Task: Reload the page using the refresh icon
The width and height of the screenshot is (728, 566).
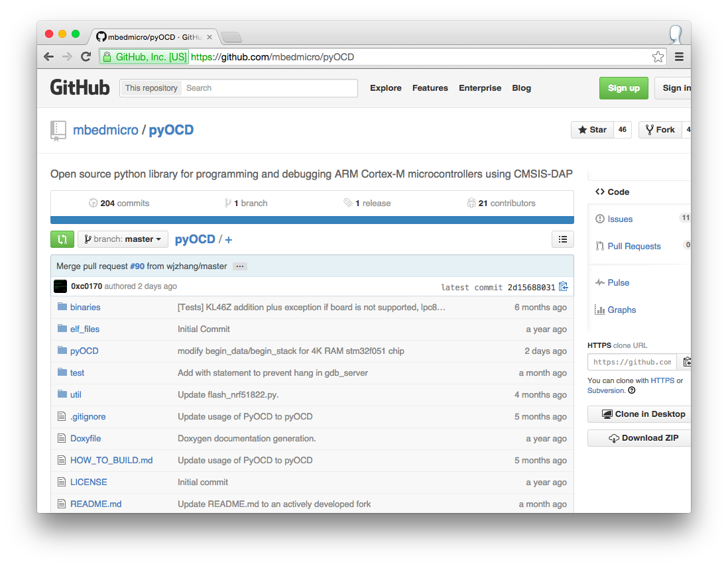Action: point(86,57)
